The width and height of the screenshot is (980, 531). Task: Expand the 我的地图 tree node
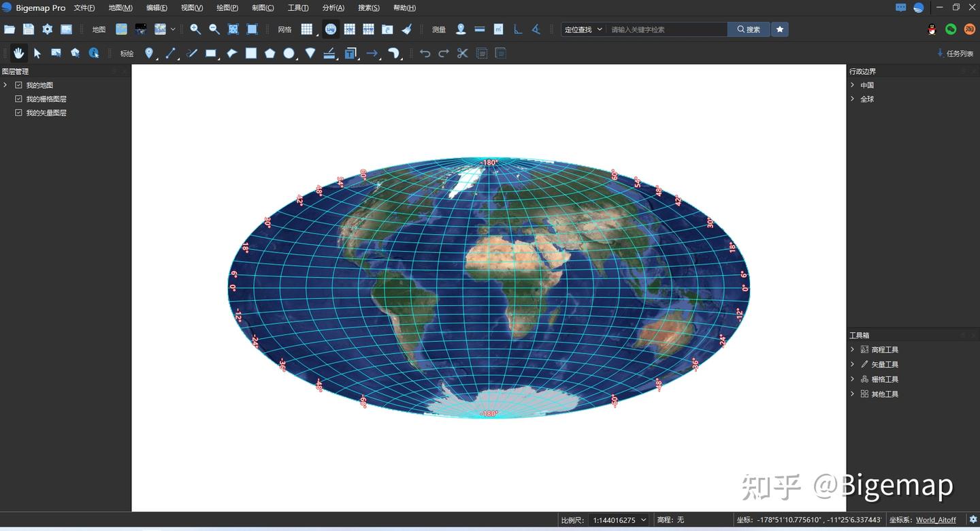[5, 85]
